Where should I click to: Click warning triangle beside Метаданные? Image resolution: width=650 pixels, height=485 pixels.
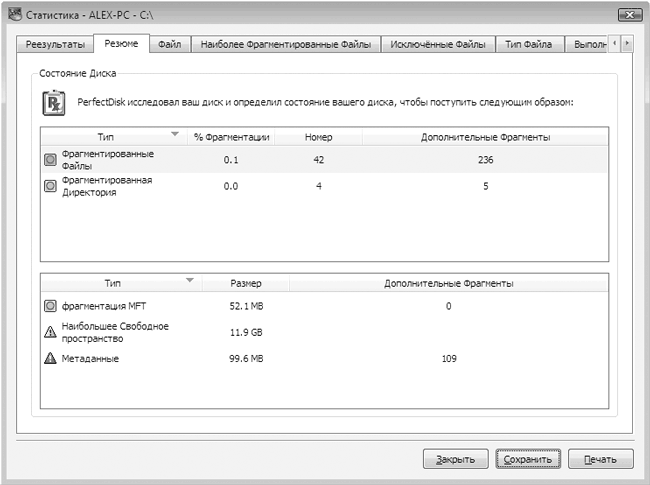(50, 358)
